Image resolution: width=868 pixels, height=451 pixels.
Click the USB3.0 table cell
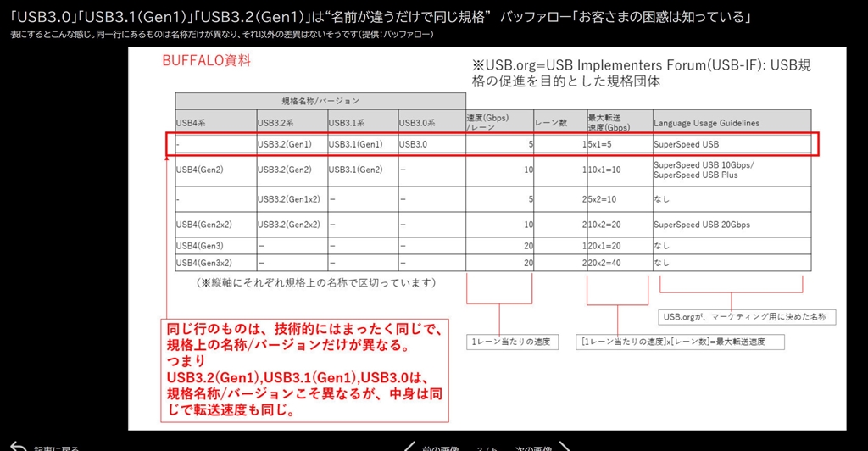pos(431,144)
